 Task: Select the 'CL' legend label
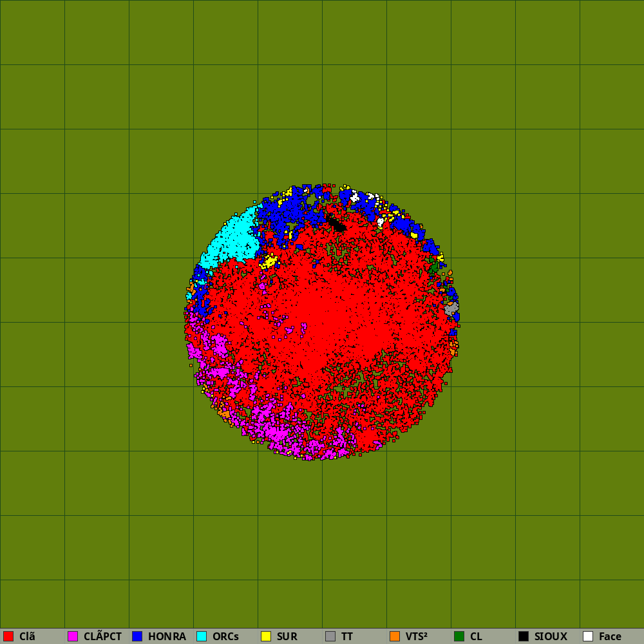[x=476, y=636]
